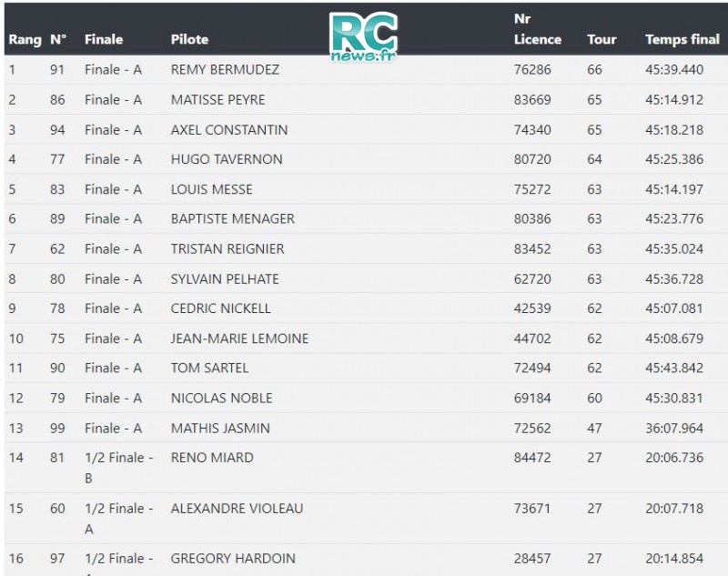Select BAPTISTE MENAGER's final time 45:23.776
Image resolution: width=728 pixels, height=576 pixels.
click(x=674, y=218)
